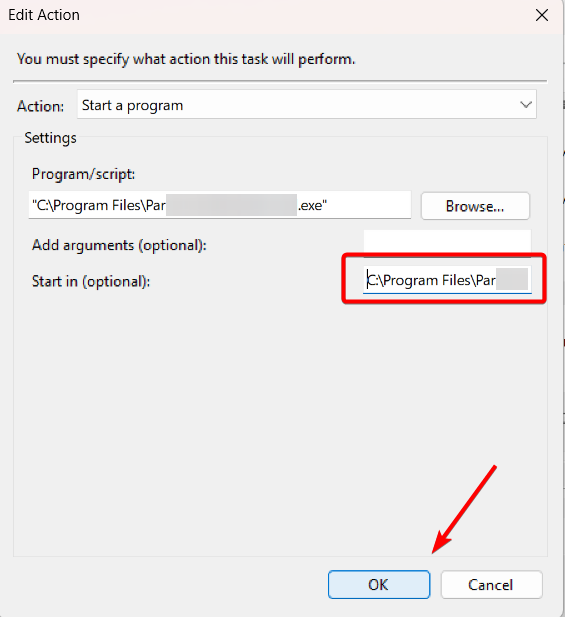Click the Add arguments (optional): label
The height and width of the screenshot is (617, 565).
click(119, 245)
